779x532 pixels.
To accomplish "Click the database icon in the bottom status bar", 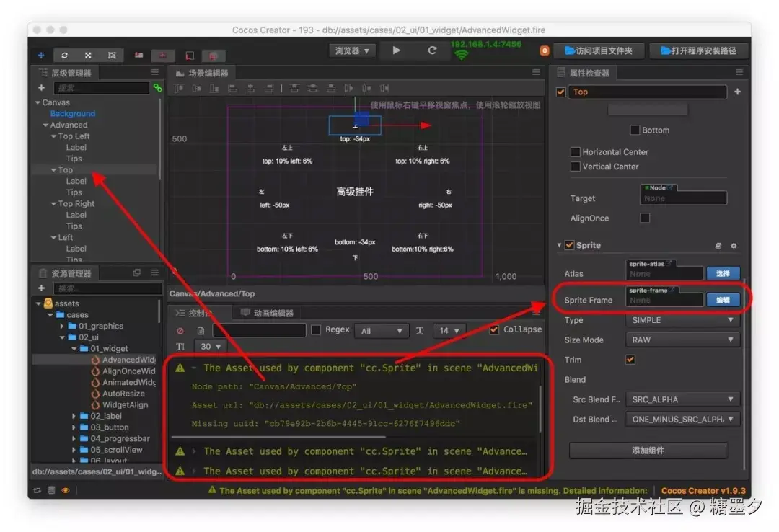I will [x=51, y=490].
